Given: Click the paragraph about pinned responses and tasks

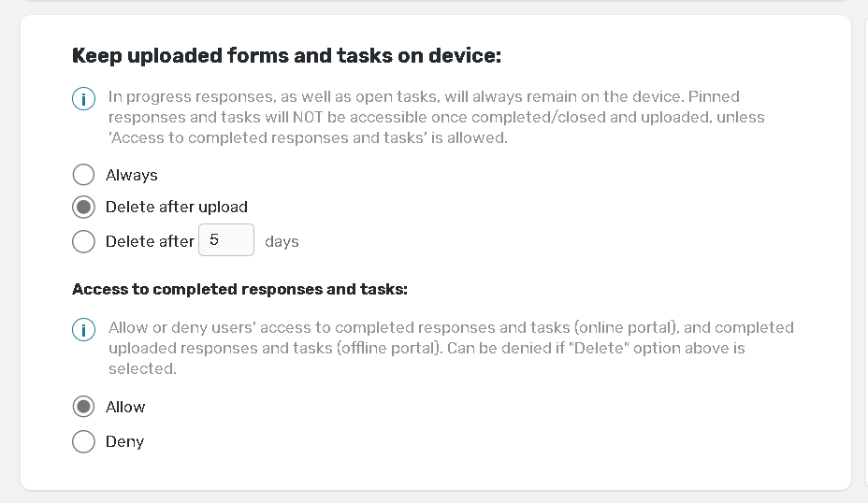Looking at the screenshot, I should coord(436,117).
